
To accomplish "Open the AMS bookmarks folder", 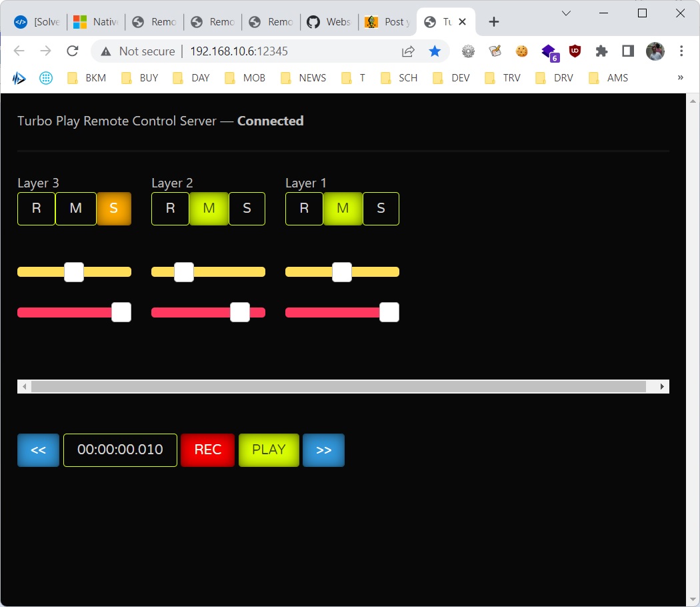I will 608,78.
